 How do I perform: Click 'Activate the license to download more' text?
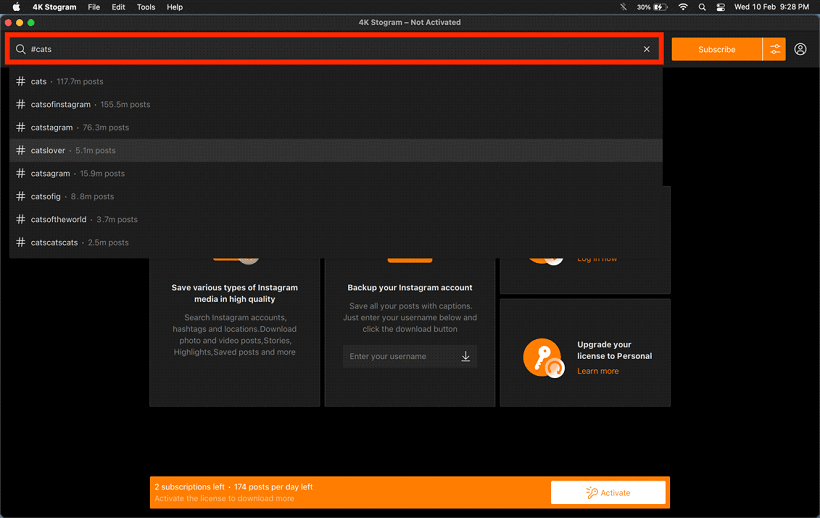click(x=224, y=499)
